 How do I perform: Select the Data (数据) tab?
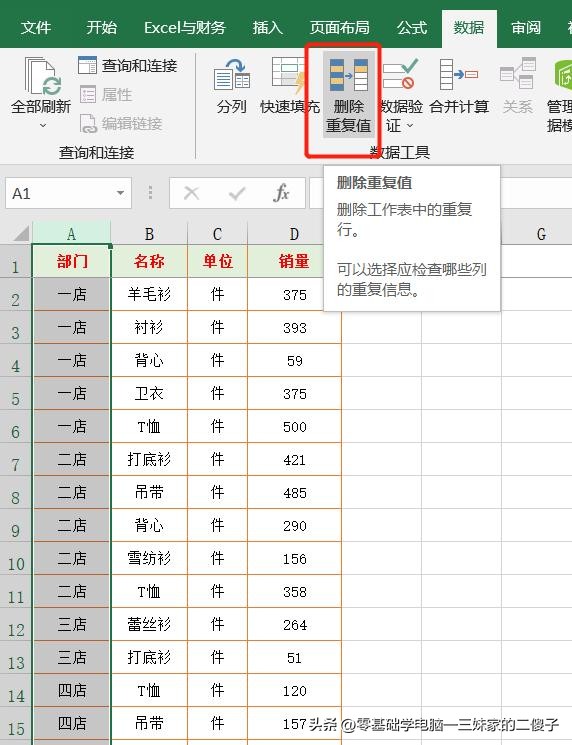click(x=469, y=28)
